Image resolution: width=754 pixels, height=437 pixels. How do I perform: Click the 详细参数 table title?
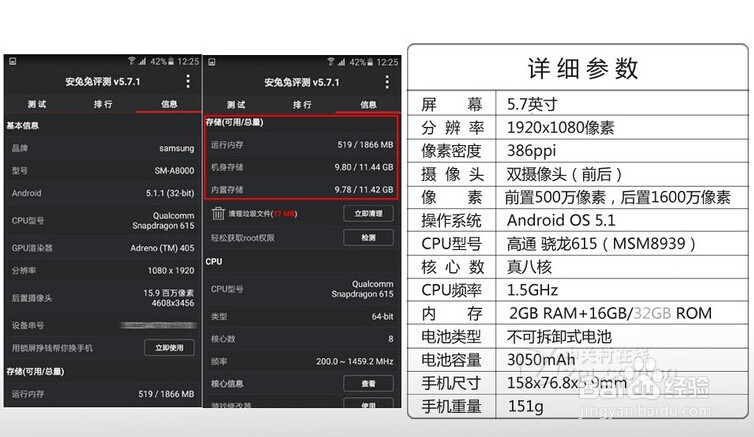click(x=582, y=68)
